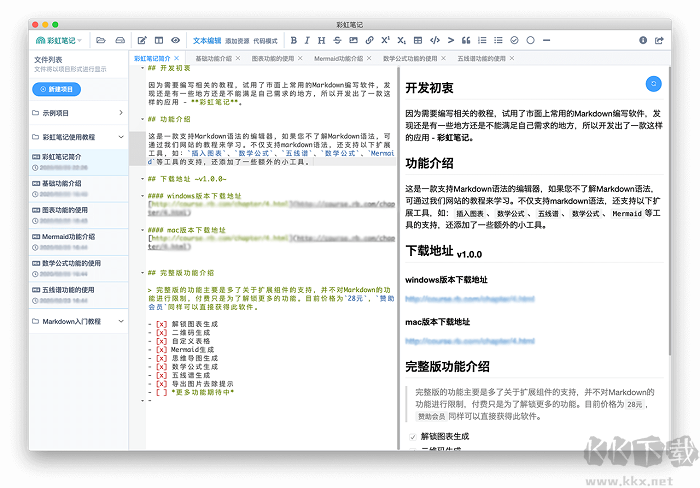This screenshot has height=488, width=700.
Task: Open the 数学公式功能的使用 note in the sidebar
Action: (x=70, y=263)
